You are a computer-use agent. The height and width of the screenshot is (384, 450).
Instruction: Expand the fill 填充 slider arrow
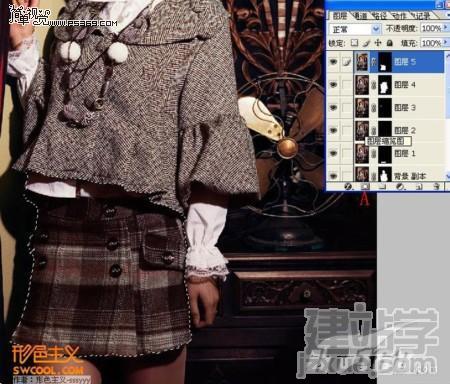tap(446, 43)
